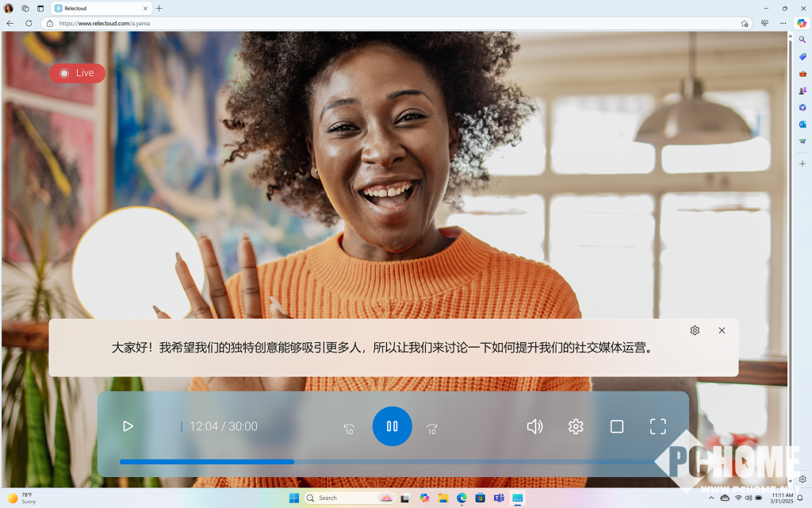Open the video player settings gear
Viewport: 812px width, 508px height.
coord(576,426)
